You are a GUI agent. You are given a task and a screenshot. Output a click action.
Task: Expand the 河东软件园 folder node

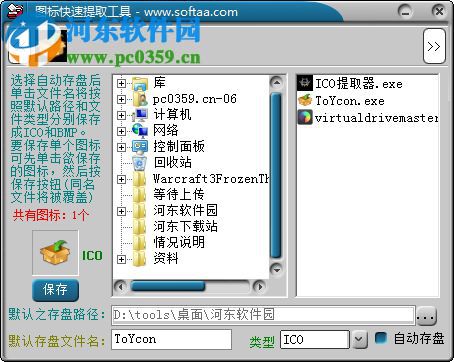[x=121, y=211]
